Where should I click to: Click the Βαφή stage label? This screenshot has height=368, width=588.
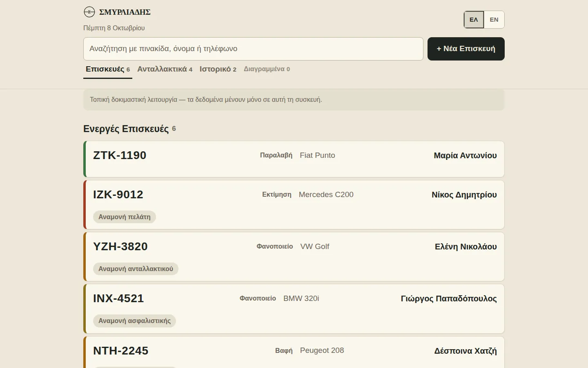point(284,350)
